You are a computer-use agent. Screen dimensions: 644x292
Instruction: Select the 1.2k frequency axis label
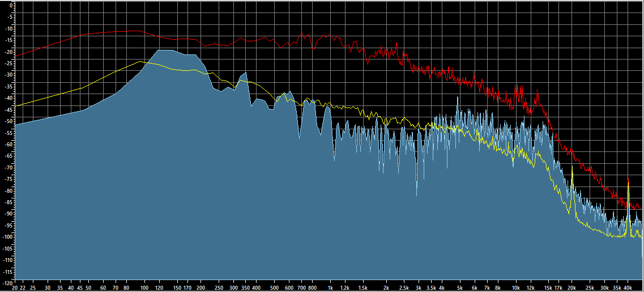(x=345, y=288)
